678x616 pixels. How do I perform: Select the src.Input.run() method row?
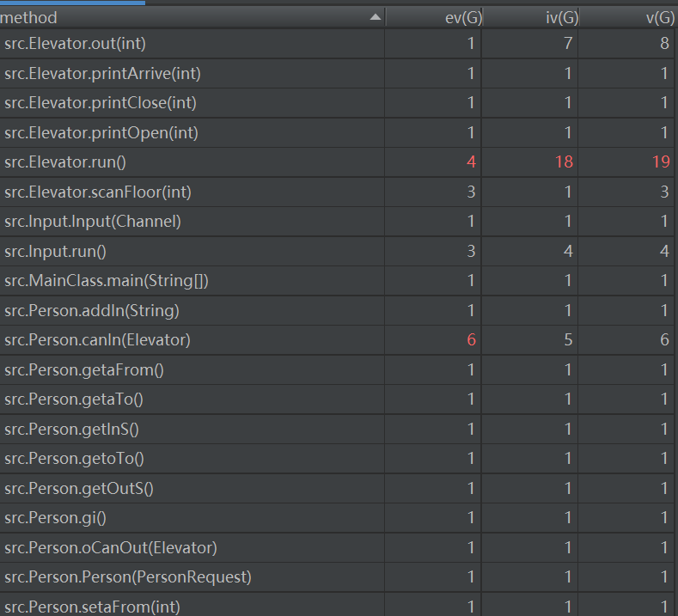tap(337, 251)
